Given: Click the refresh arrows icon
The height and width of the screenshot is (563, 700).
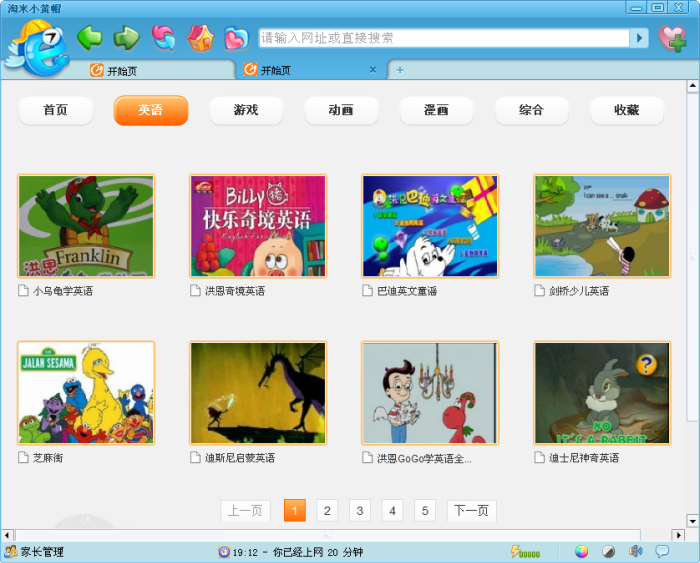Looking at the screenshot, I should coord(163,38).
